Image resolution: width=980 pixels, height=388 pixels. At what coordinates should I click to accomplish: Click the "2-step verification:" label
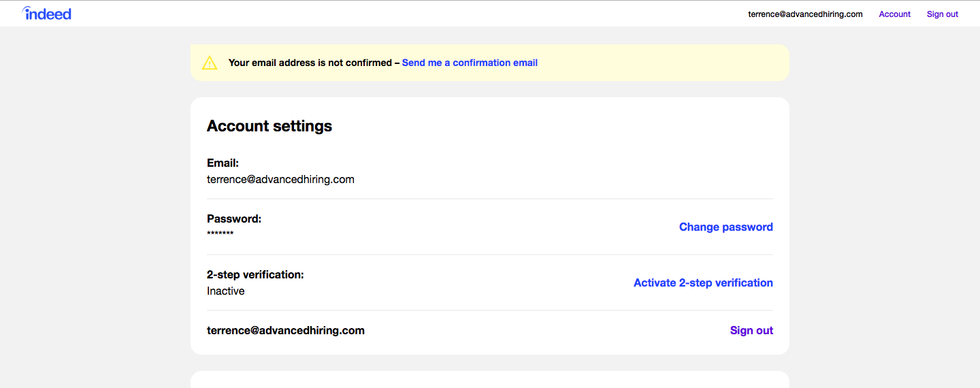(255, 275)
